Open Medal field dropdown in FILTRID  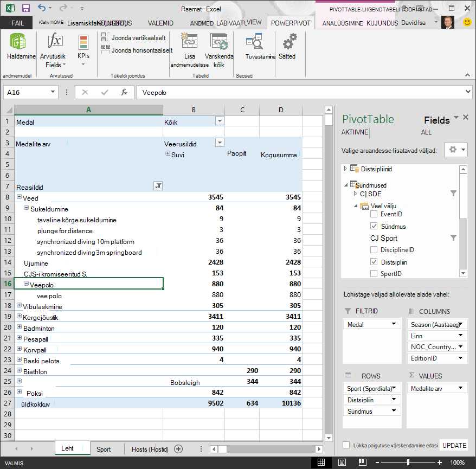pos(394,324)
